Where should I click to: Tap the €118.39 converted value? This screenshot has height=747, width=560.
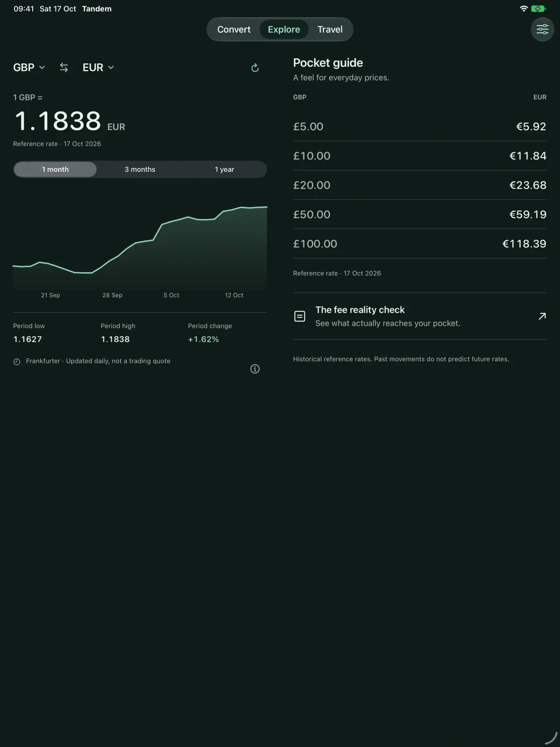click(x=524, y=244)
